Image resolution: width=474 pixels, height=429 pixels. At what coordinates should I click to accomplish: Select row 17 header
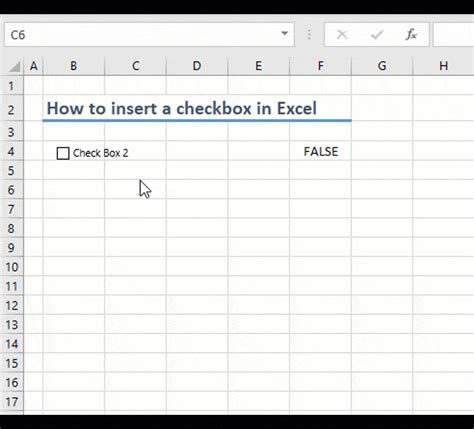tap(12, 402)
